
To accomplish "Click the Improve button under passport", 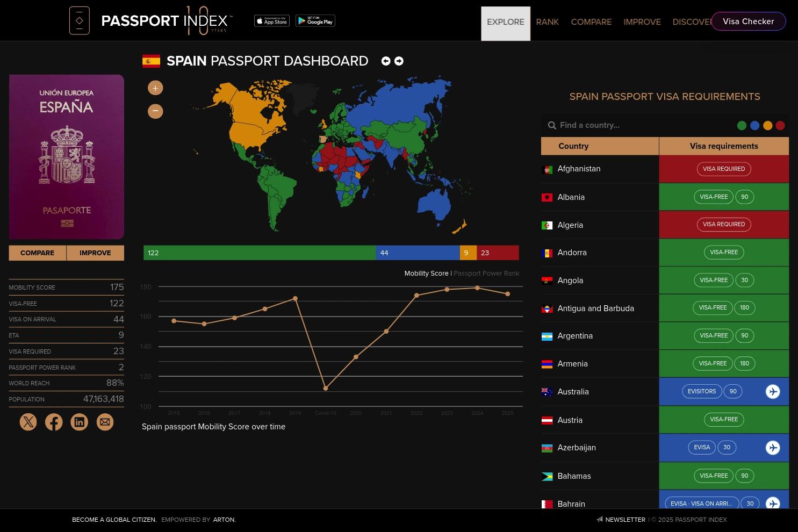I will tap(95, 253).
